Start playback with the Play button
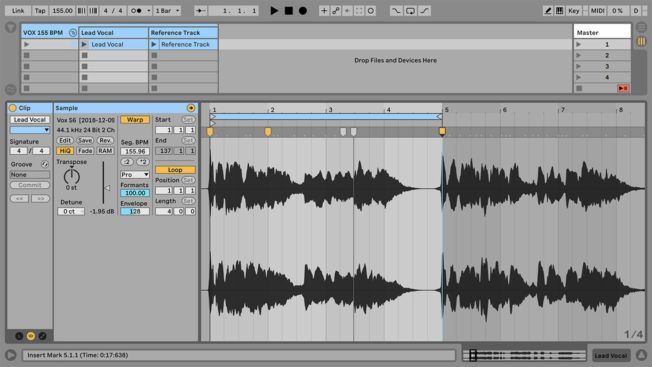Image resolution: width=652 pixels, height=367 pixels. tap(274, 11)
